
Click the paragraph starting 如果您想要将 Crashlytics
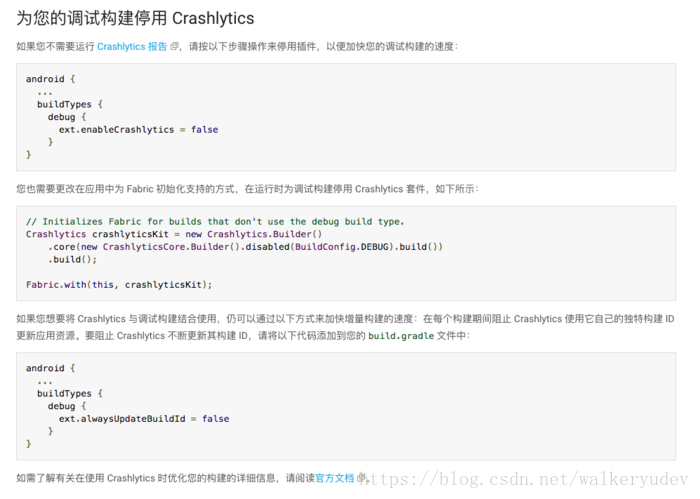coord(345,327)
